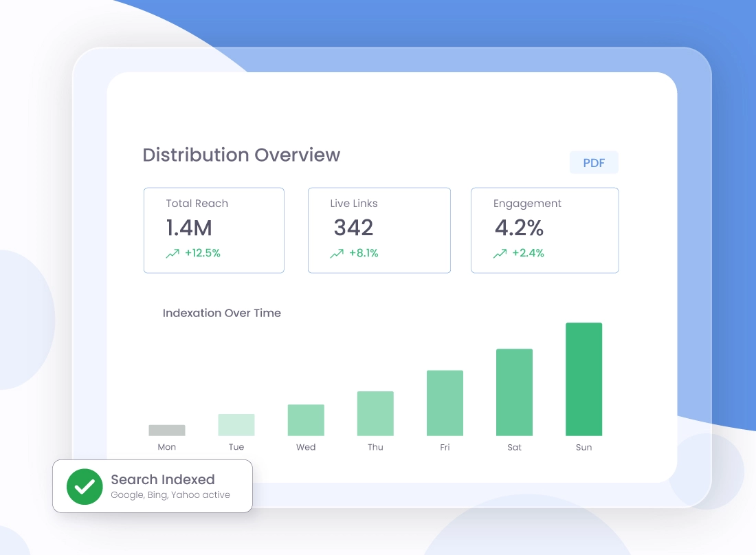
Task: Click the trend arrow beside +2.4%
Action: coord(500,253)
